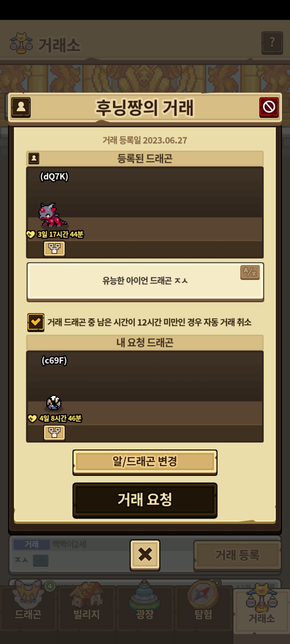Switch to the 광장 tab
The height and width of the screenshot is (644, 290).
145,608
